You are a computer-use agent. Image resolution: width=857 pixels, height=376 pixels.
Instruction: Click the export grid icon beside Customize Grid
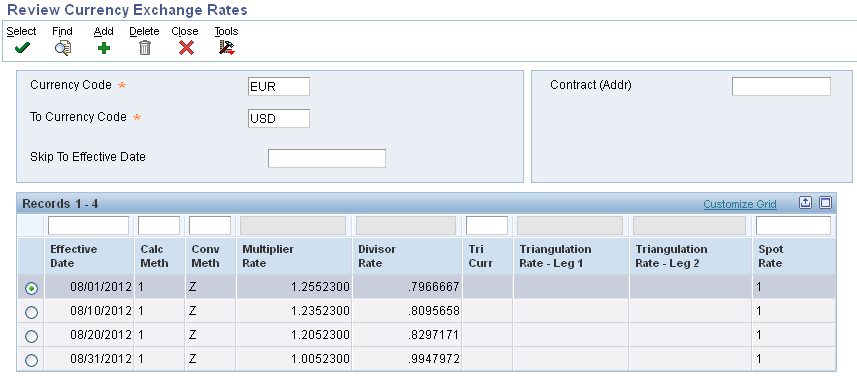click(x=805, y=203)
